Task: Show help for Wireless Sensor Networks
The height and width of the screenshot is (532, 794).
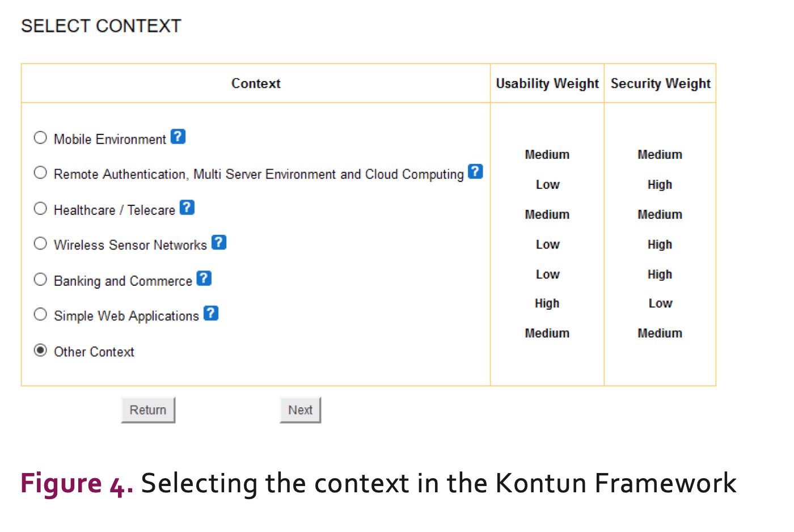Action: tap(219, 242)
